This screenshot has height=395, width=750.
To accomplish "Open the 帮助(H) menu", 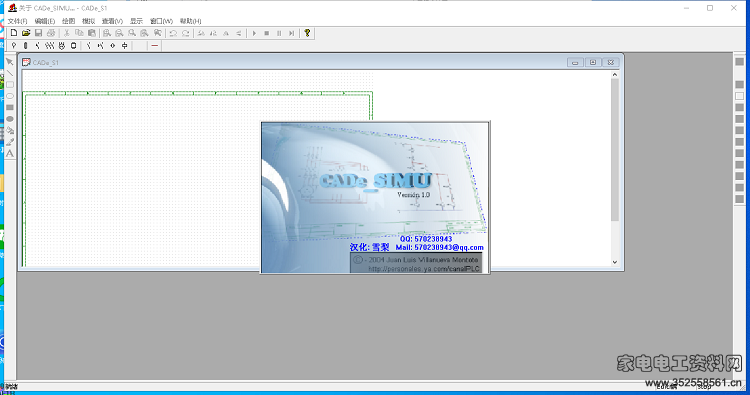I will point(190,21).
